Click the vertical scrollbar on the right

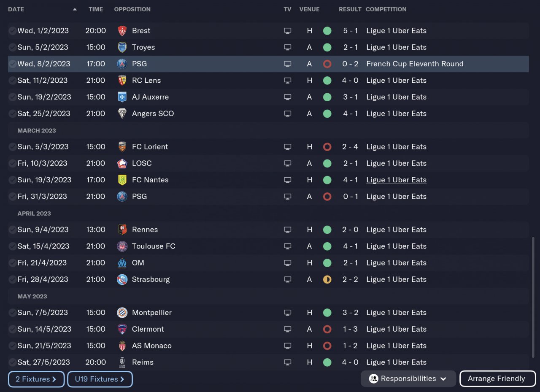(532, 295)
